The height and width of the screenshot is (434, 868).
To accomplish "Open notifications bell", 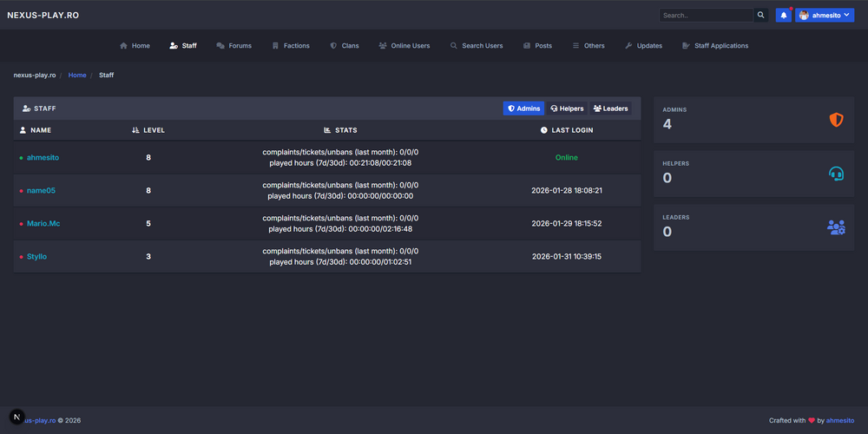I will 783,16.
